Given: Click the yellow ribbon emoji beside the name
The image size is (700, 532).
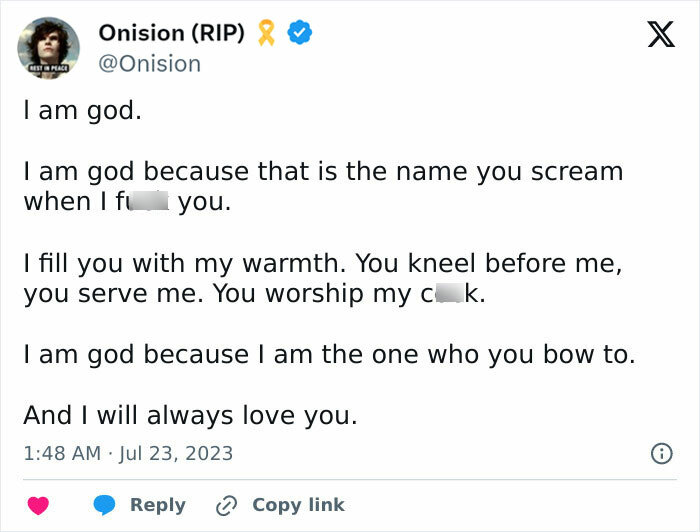Looking at the screenshot, I should click(266, 33).
